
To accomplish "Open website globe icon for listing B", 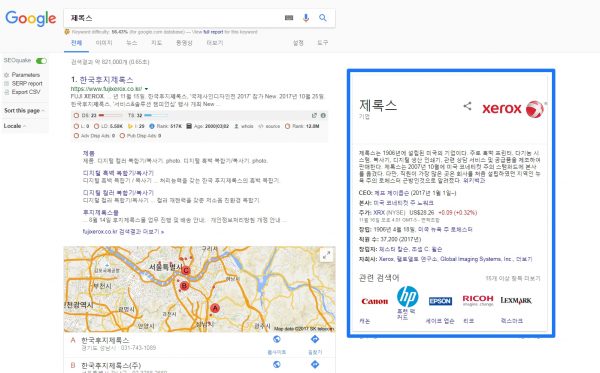I will click(x=277, y=365).
